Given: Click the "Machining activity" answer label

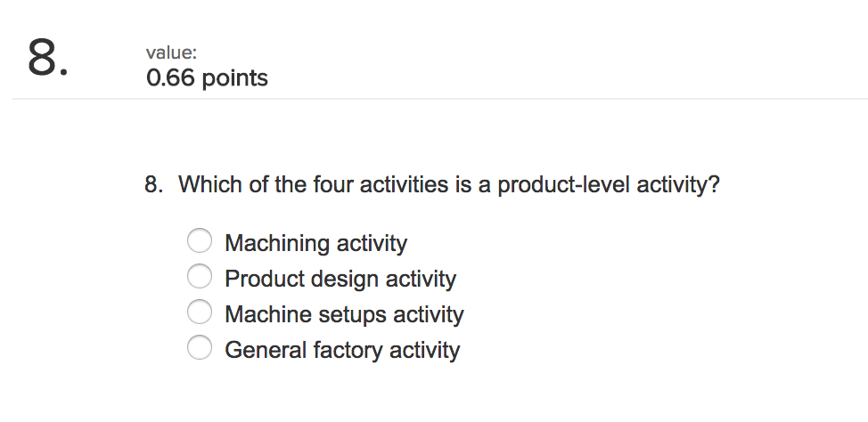Looking at the screenshot, I should (x=315, y=243).
